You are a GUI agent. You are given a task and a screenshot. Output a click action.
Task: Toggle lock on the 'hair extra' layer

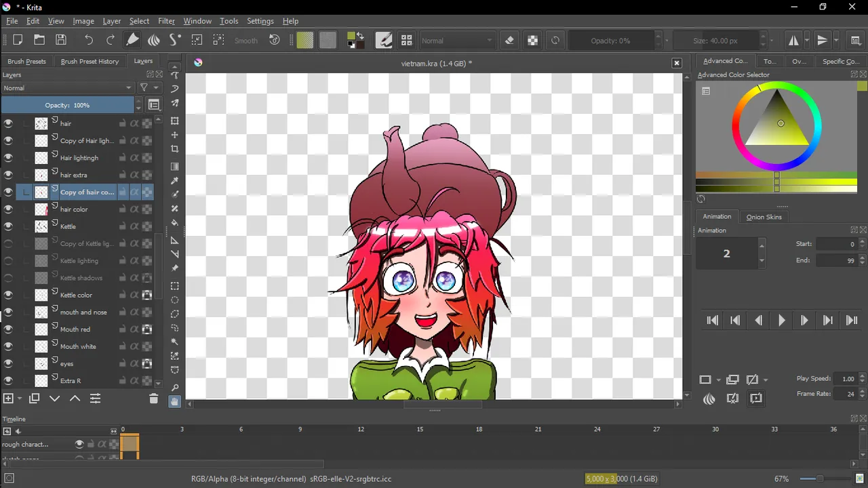[123, 175]
